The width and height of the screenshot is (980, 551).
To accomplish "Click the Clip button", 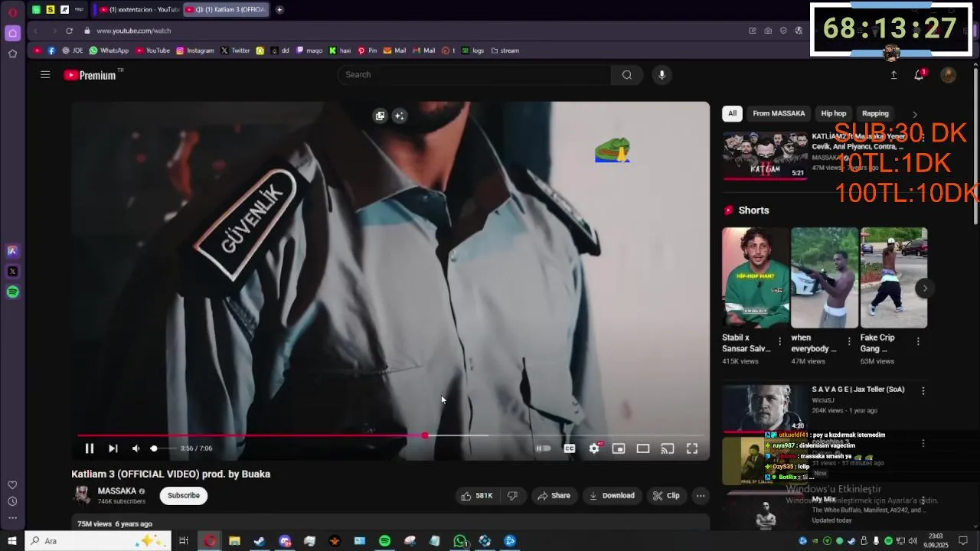I will tap(666, 496).
